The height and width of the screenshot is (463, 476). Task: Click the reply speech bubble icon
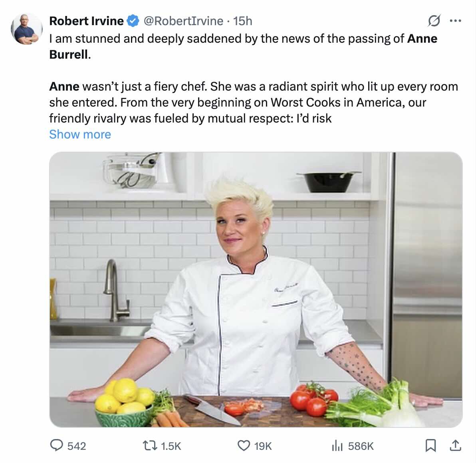(x=56, y=445)
